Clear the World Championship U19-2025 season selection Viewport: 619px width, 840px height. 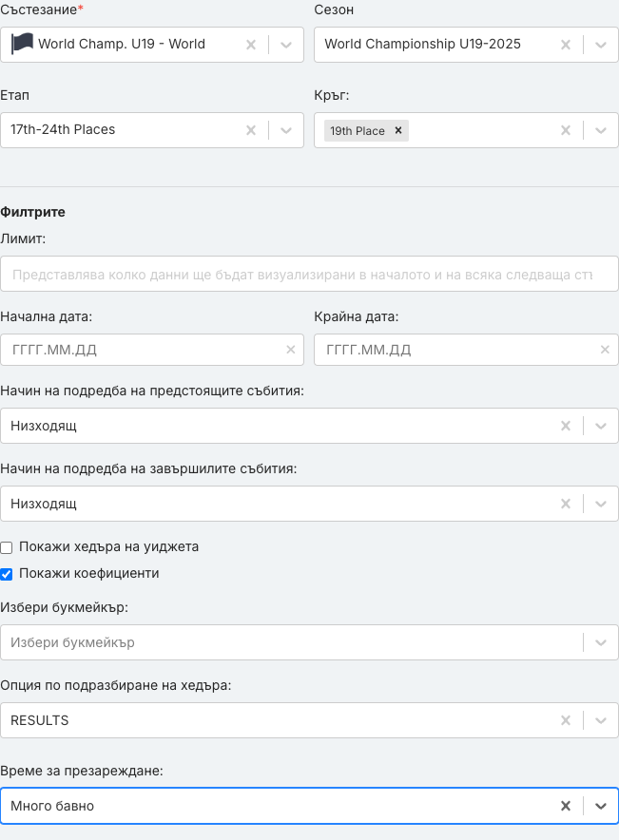coord(566,45)
